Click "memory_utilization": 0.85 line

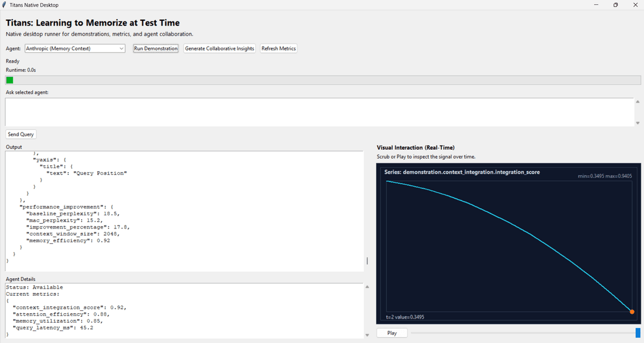pyautogui.click(x=59, y=321)
